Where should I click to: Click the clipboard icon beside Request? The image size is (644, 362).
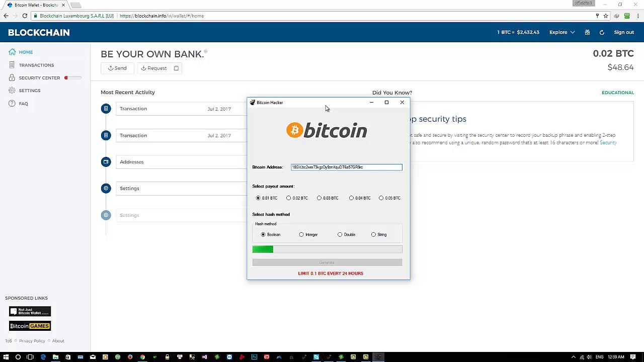pos(176,68)
